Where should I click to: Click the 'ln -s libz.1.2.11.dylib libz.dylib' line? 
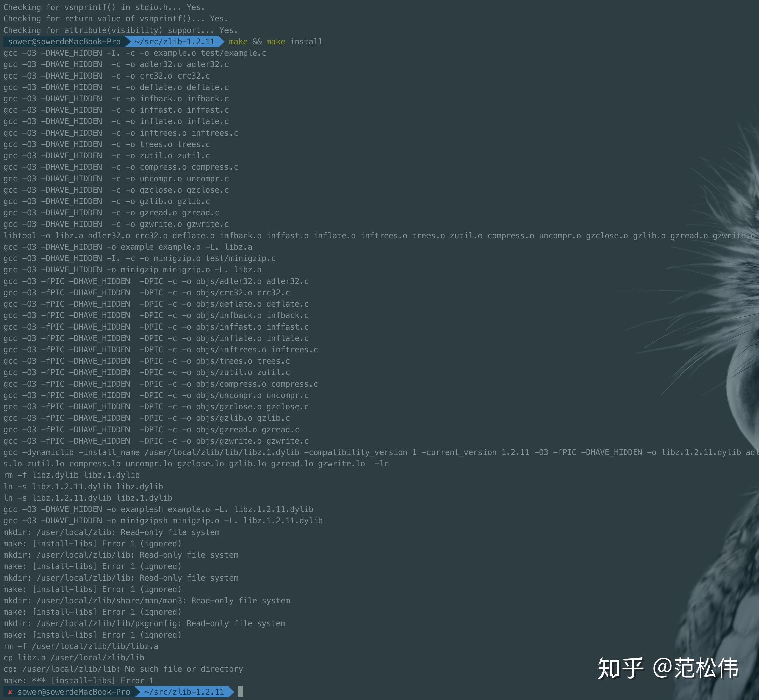click(x=83, y=486)
